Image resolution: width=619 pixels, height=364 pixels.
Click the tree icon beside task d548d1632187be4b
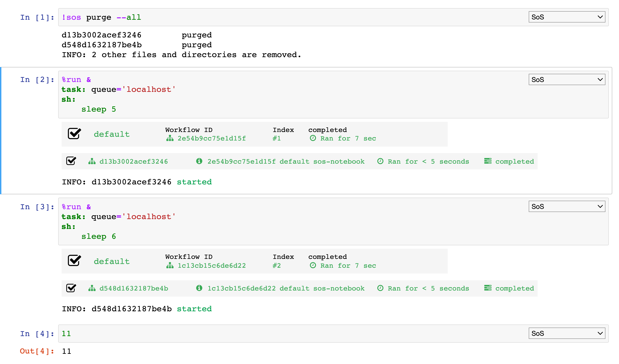(x=92, y=288)
